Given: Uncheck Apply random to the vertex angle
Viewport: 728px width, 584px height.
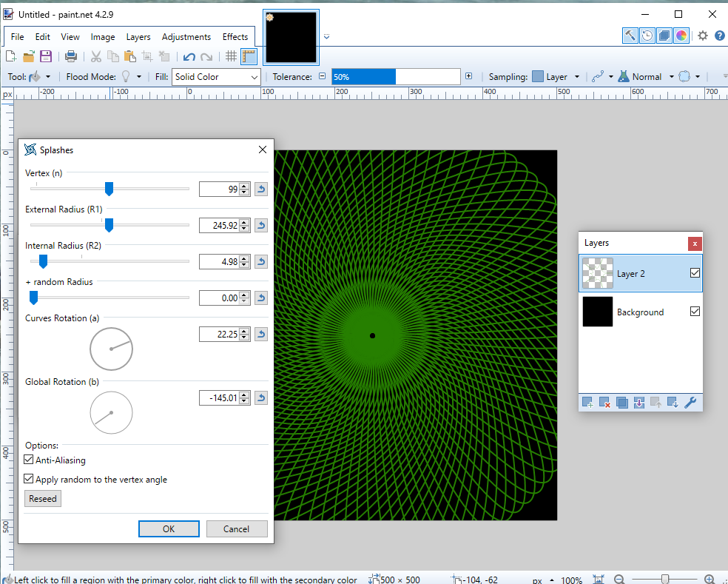Looking at the screenshot, I should (29, 479).
